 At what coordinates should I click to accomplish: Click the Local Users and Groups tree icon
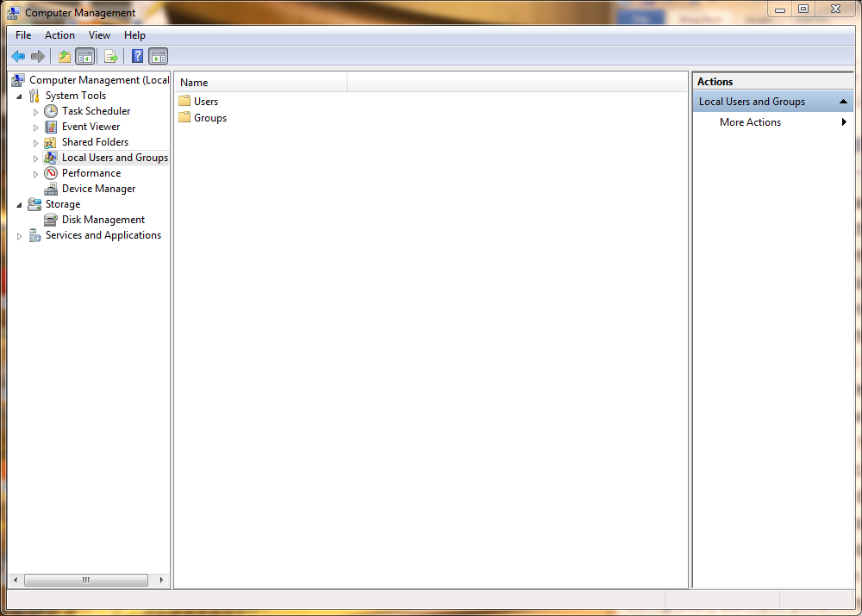(x=51, y=158)
